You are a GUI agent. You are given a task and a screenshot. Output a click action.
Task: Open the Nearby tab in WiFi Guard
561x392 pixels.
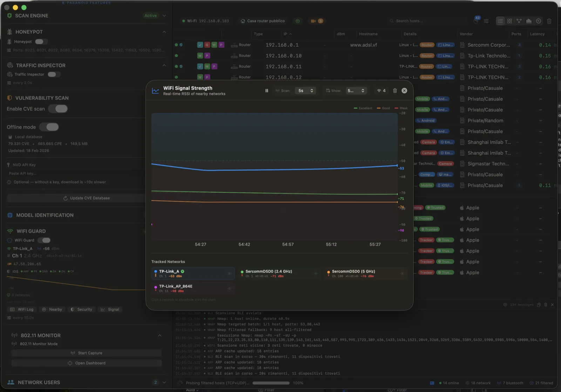[52, 310]
